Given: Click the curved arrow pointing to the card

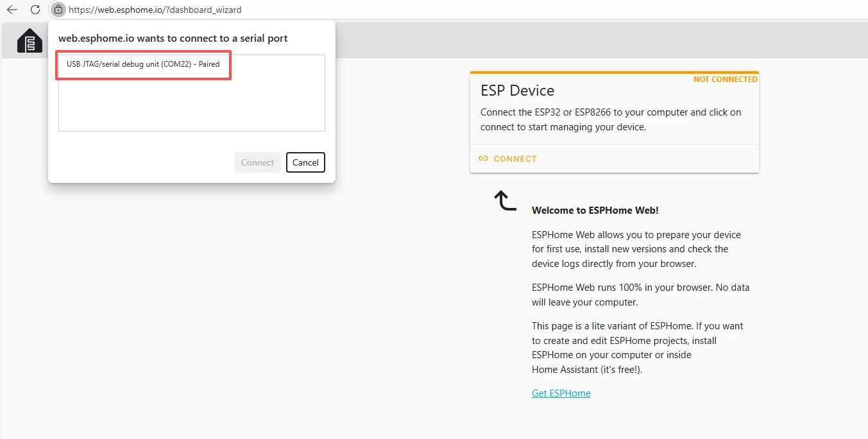Looking at the screenshot, I should [505, 200].
